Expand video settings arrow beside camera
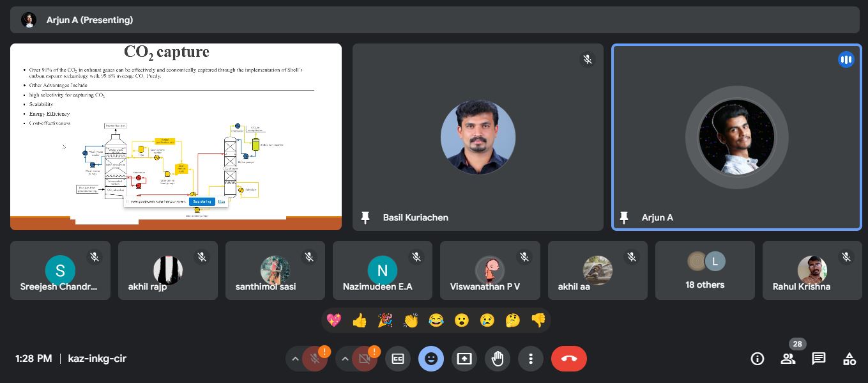Image resolution: width=868 pixels, height=383 pixels. (x=345, y=359)
